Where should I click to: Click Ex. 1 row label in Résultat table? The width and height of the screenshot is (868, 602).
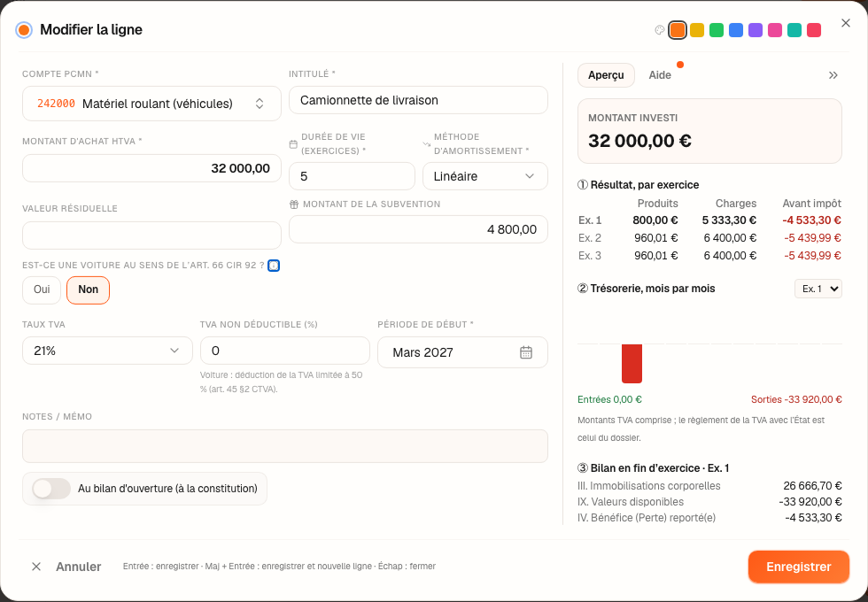(x=590, y=220)
